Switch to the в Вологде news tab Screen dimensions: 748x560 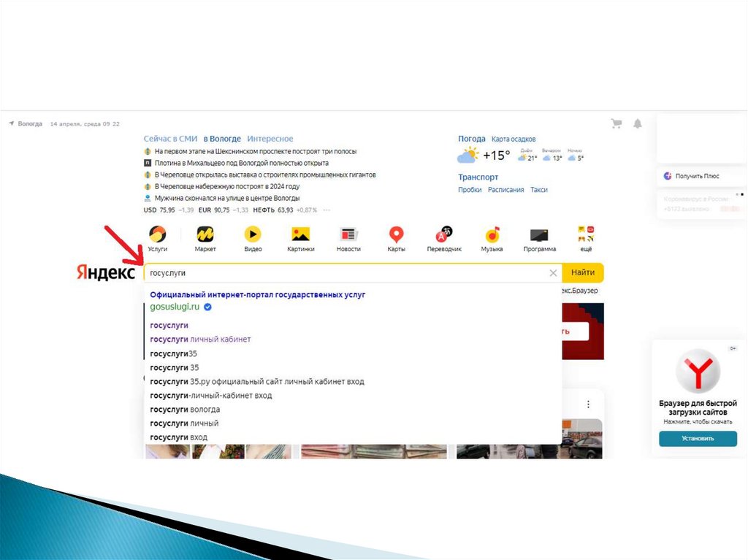(x=222, y=139)
